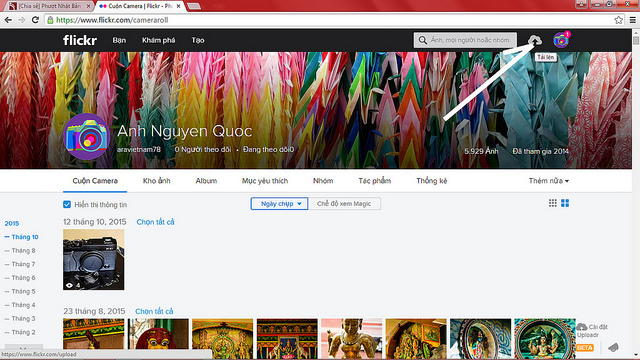Close the Cuộn Camera tab

coord(178,6)
